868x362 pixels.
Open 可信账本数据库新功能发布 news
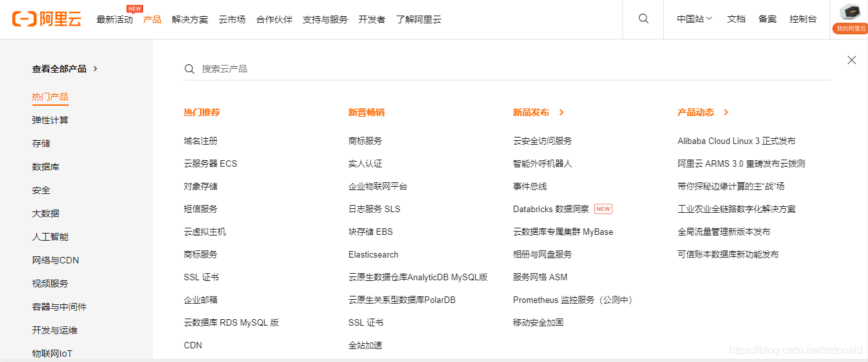[x=729, y=254]
